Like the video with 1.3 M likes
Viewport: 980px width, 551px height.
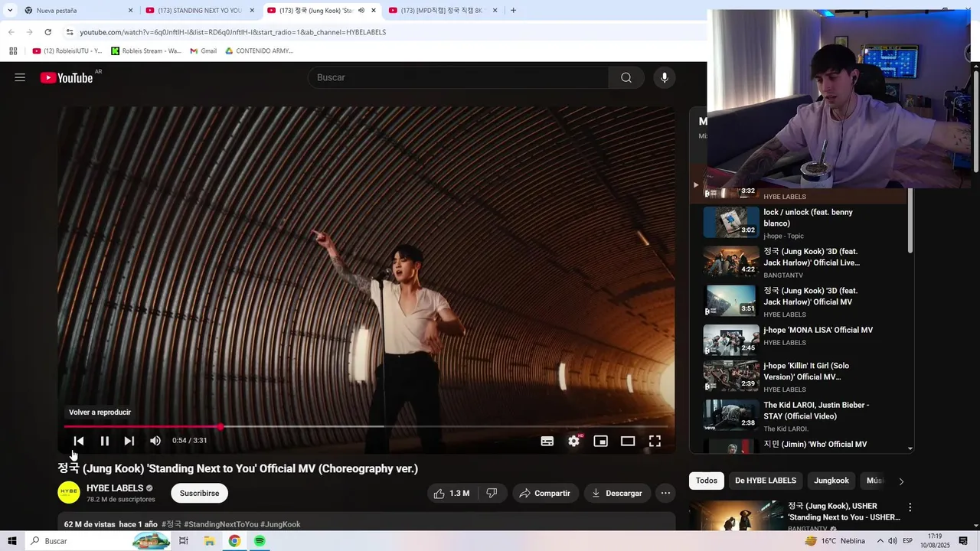point(452,494)
